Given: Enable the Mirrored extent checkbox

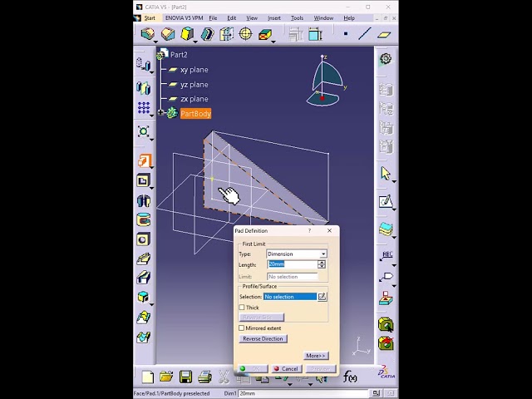Looking at the screenshot, I should click(242, 328).
